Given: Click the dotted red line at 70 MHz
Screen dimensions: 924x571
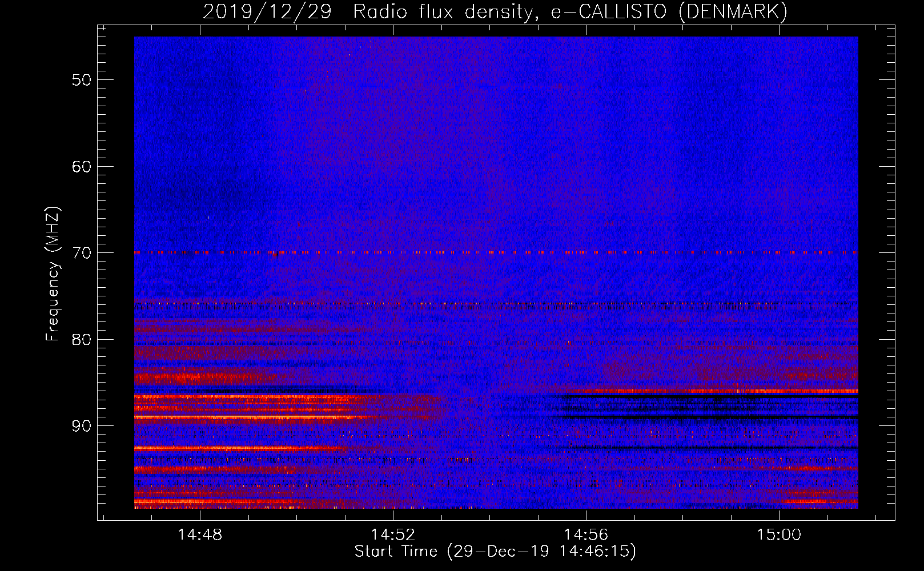Looking at the screenshot, I should click(496, 252).
